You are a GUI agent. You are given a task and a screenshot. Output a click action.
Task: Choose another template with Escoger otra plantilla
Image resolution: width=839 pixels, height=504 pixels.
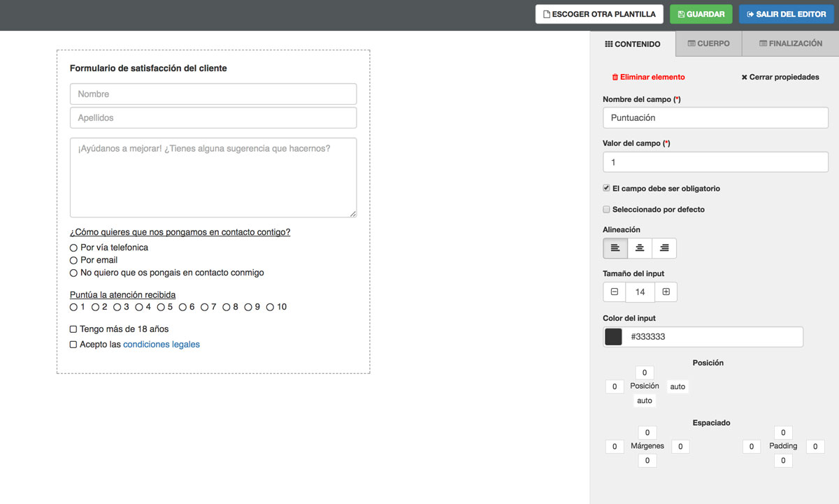[599, 14]
